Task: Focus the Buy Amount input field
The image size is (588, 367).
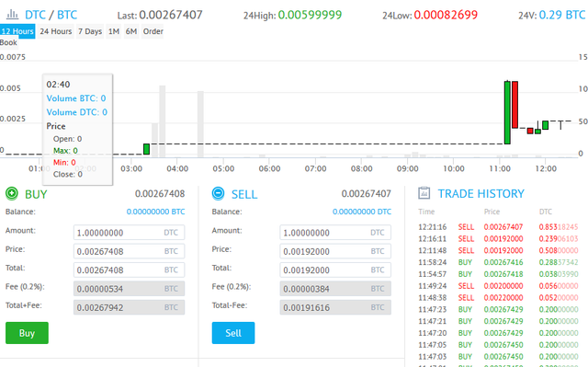Action: 129,233
